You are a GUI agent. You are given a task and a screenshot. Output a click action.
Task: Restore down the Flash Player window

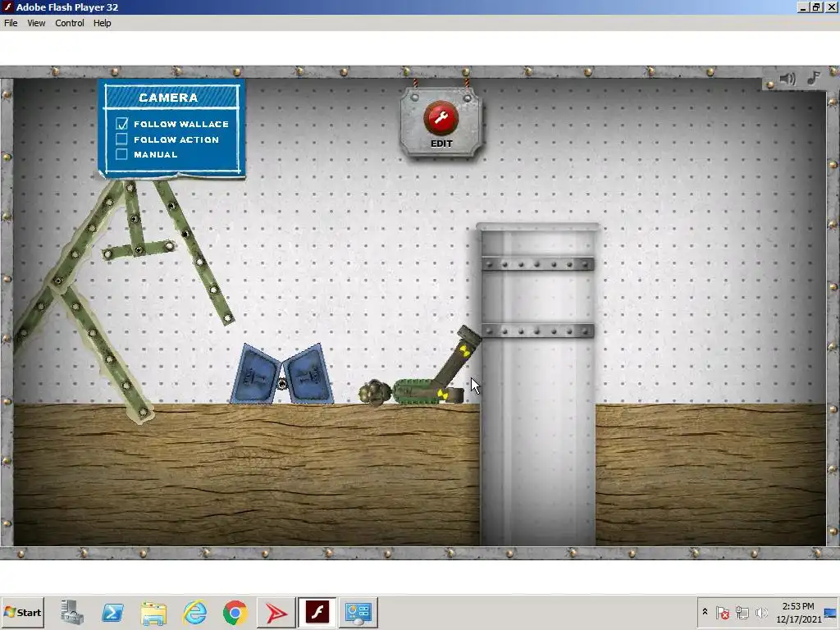click(x=816, y=7)
